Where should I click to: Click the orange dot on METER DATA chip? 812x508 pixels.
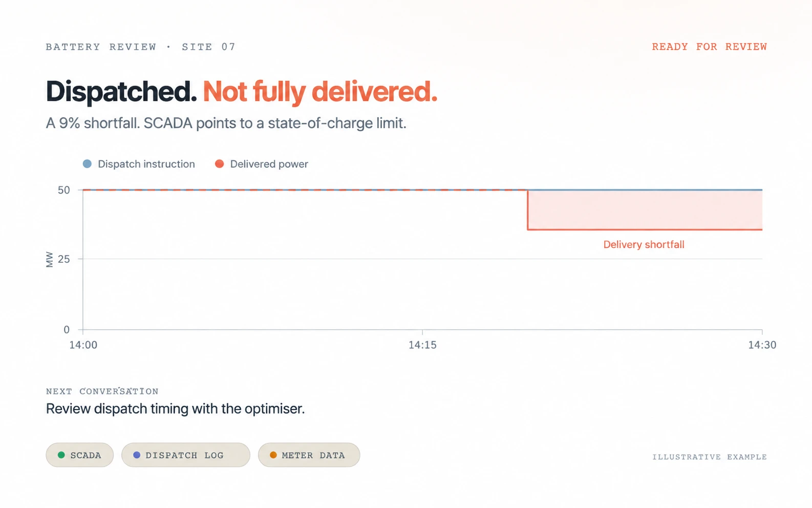(x=273, y=455)
